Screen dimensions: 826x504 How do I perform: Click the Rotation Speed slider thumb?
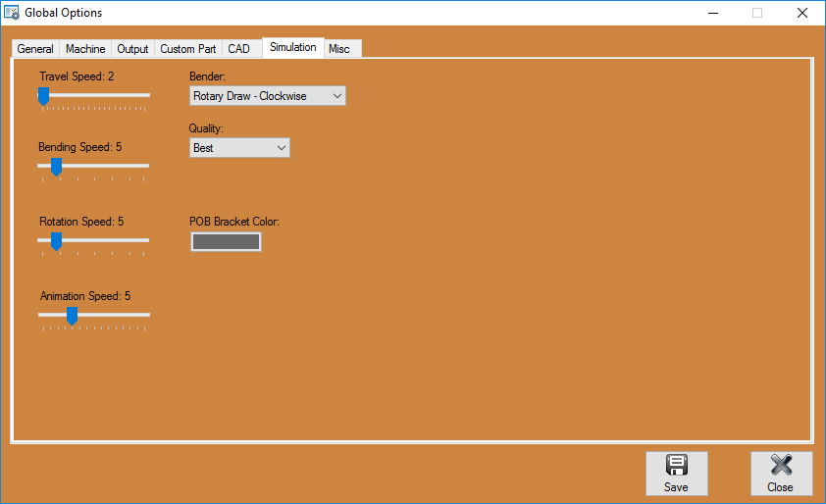coord(56,241)
